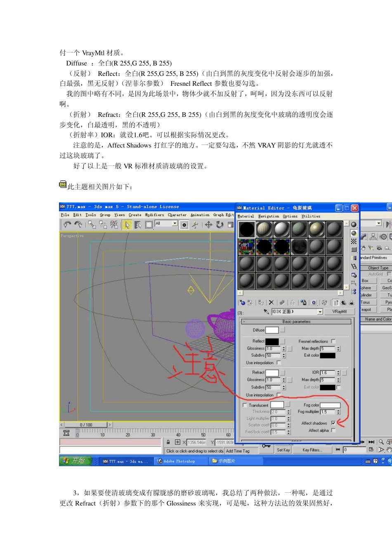Open Key Filters... button
The height and width of the screenshot is (555, 392).
312,450
